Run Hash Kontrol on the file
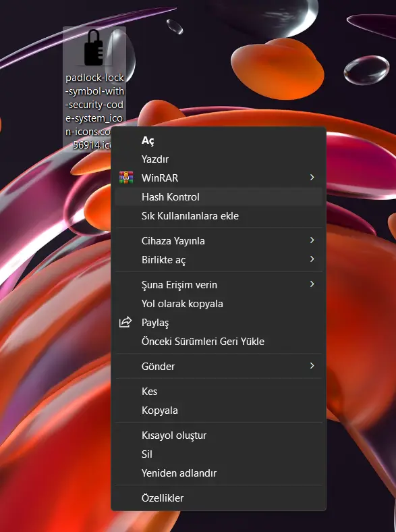The image size is (396, 532). (219, 196)
